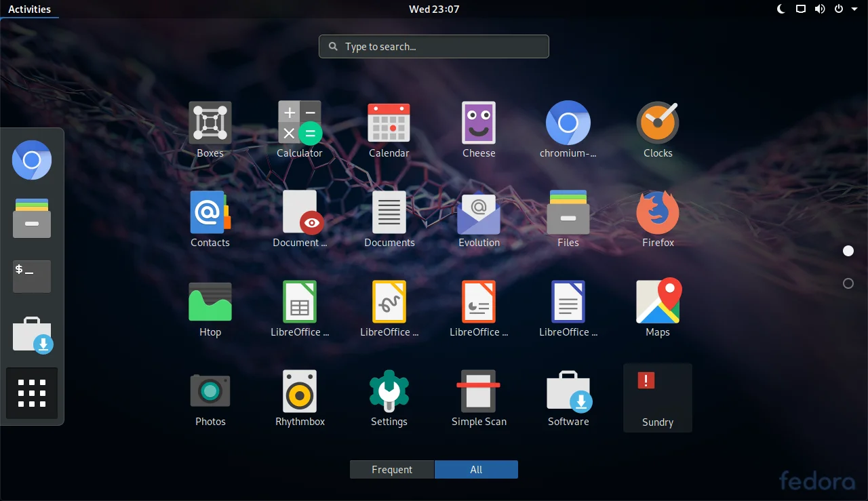Open the Files manager in the dock
The image size is (868, 501).
[x=32, y=218]
